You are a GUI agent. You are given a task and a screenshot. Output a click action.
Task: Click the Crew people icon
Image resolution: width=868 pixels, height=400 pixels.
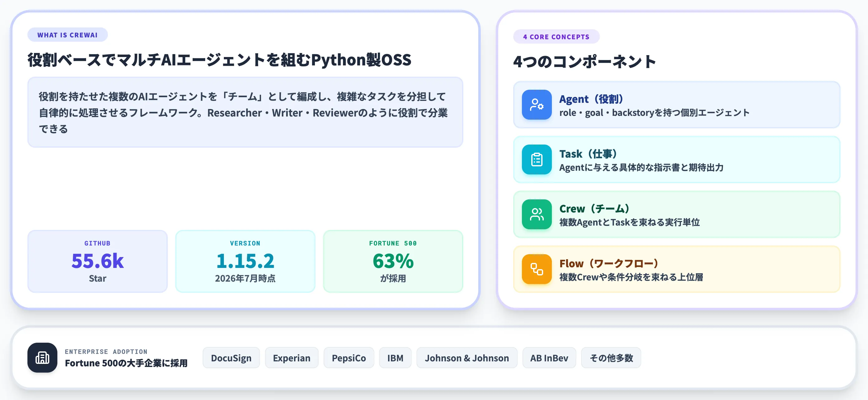tap(537, 214)
